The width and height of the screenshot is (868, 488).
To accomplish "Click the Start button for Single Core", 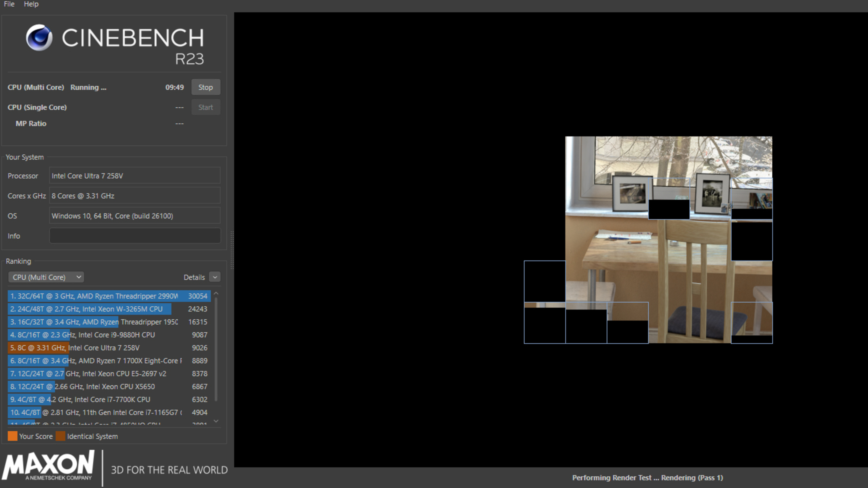I will (x=205, y=107).
